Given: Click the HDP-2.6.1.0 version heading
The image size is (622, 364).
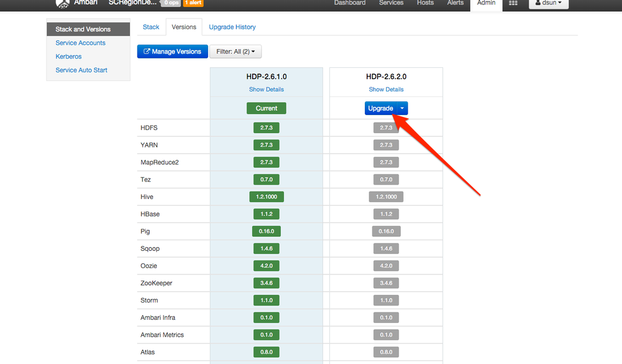Looking at the screenshot, I should (266, 77).
